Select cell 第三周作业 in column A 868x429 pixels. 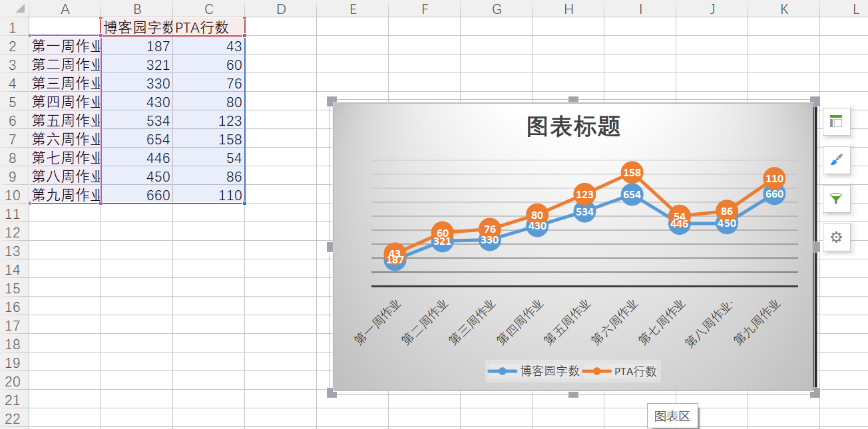tap(65, 83)
